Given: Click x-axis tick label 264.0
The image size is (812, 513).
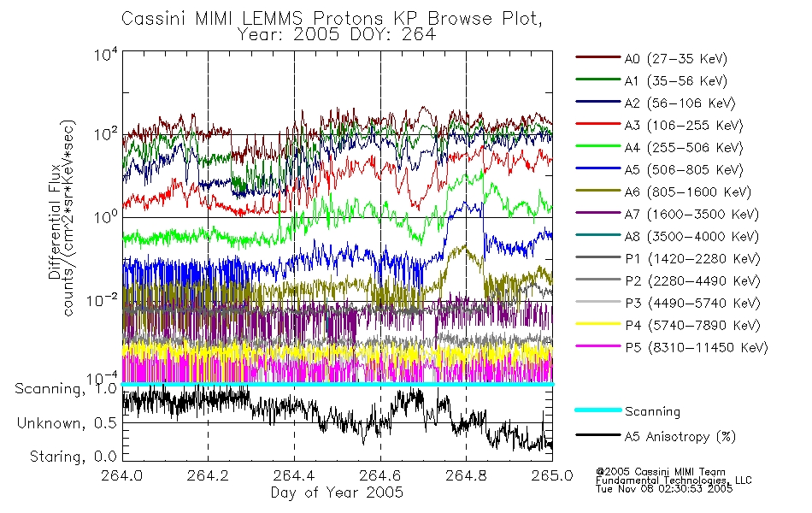Looking at the screenshot, I should (122, 475).
